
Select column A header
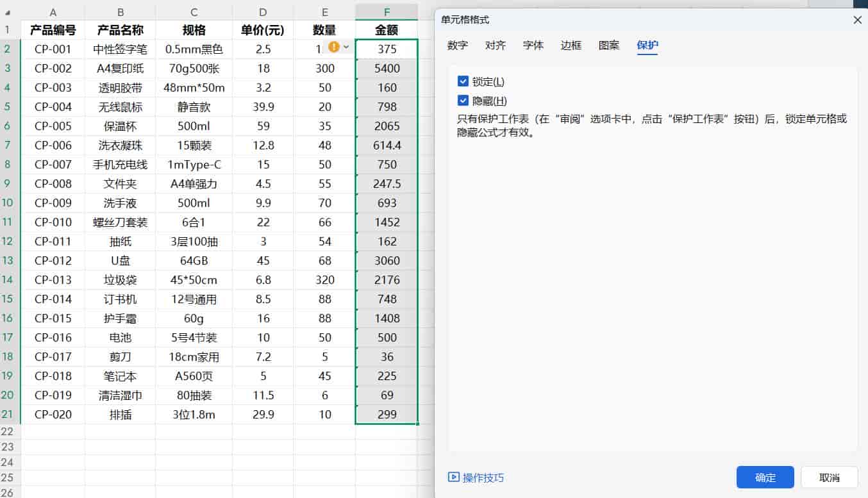coord(53,12)
